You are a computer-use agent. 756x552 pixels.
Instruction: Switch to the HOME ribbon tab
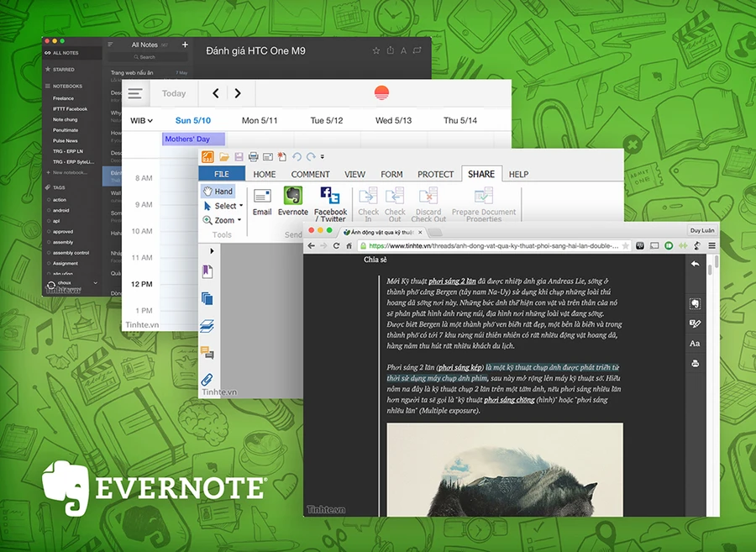265,174
